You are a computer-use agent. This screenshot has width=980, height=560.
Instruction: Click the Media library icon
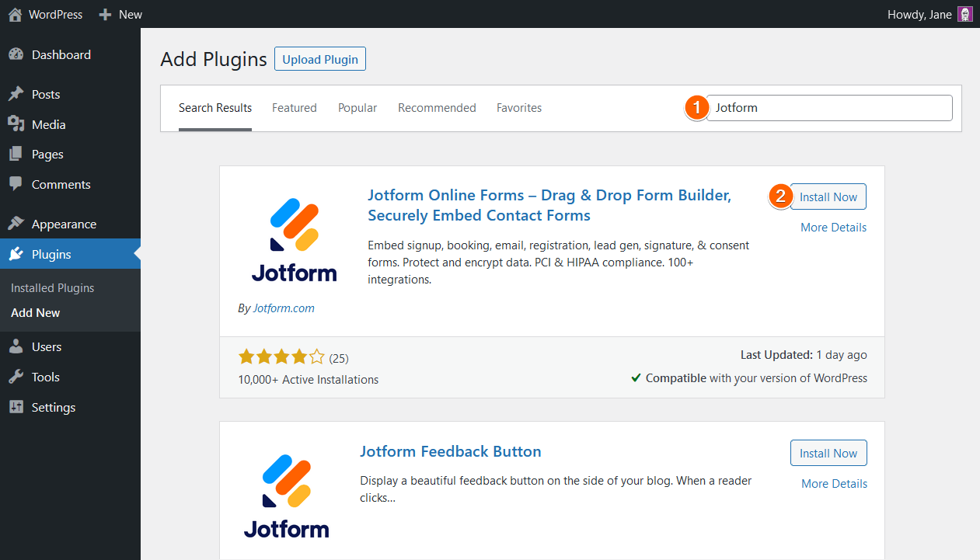16,124
